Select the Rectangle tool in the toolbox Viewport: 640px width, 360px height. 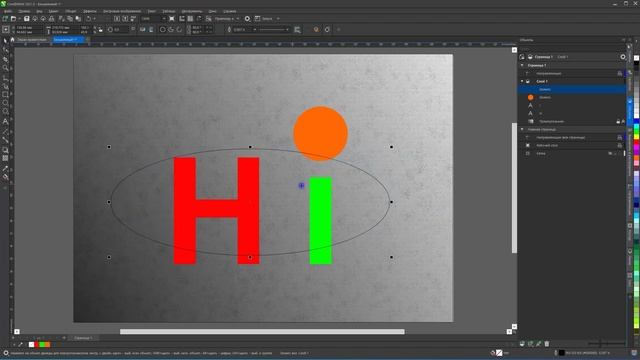[x=5, y=95]
